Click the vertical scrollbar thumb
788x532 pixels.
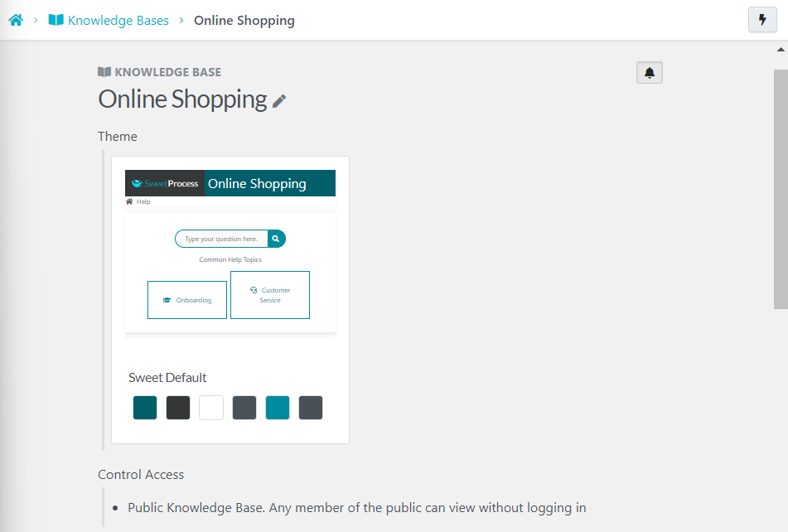[781, 189]
